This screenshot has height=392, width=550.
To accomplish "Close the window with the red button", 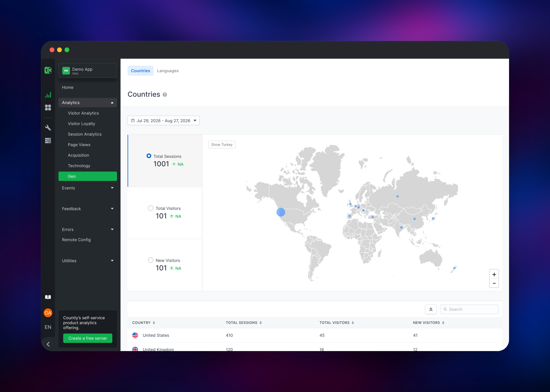I will [x=52, y=50].
